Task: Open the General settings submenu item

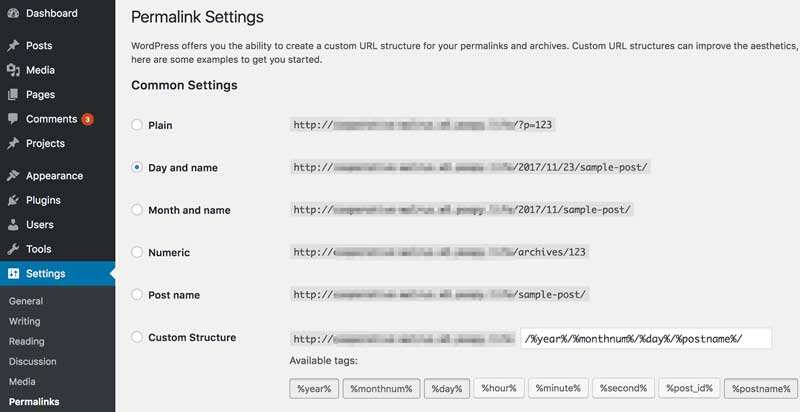Action: click(26, 301)
